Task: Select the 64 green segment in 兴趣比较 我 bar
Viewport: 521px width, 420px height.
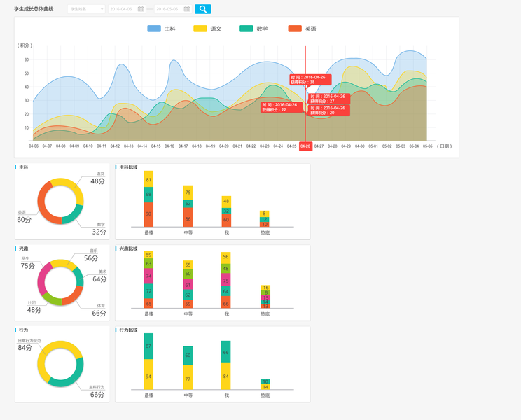Action: click(x=226, y=291)
